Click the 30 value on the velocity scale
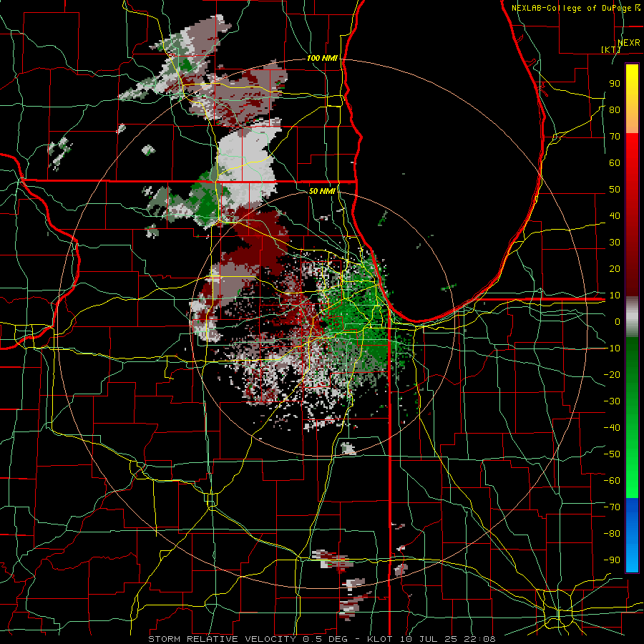 [x=615, y=243]
